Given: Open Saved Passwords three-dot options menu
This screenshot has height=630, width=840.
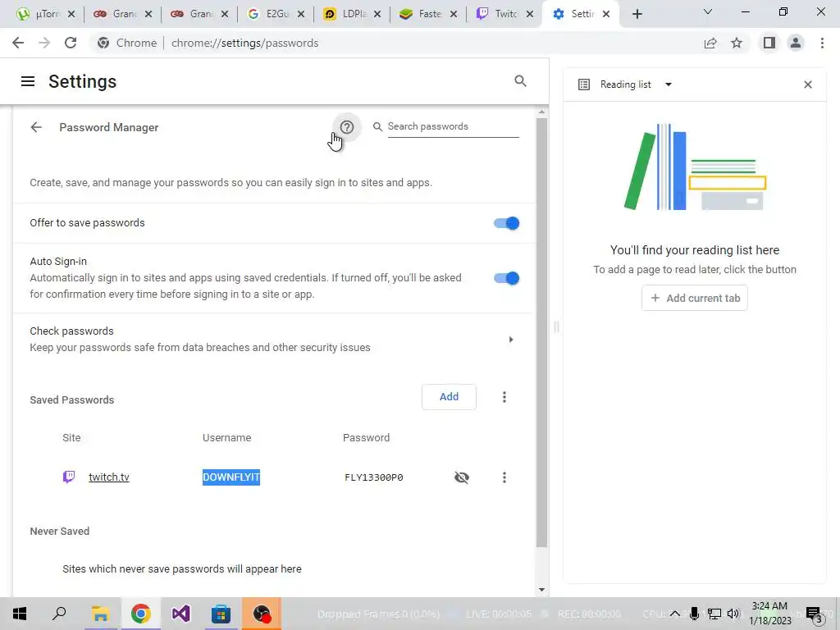Looking at the screenshot, I should point(504,397).
